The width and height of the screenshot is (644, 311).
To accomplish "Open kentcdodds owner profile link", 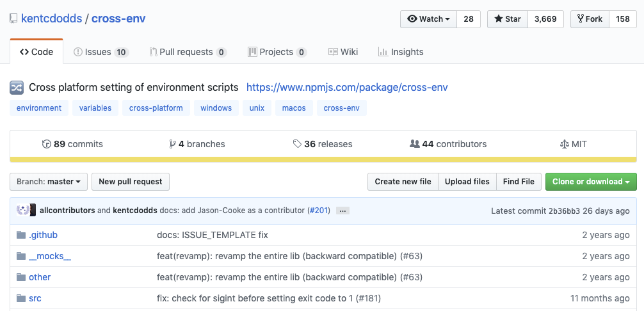I will coord(51,19).
